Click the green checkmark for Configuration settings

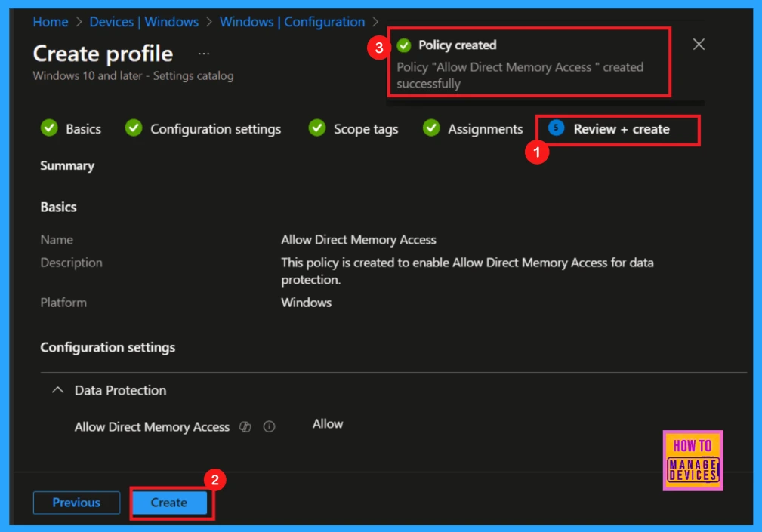134,128
